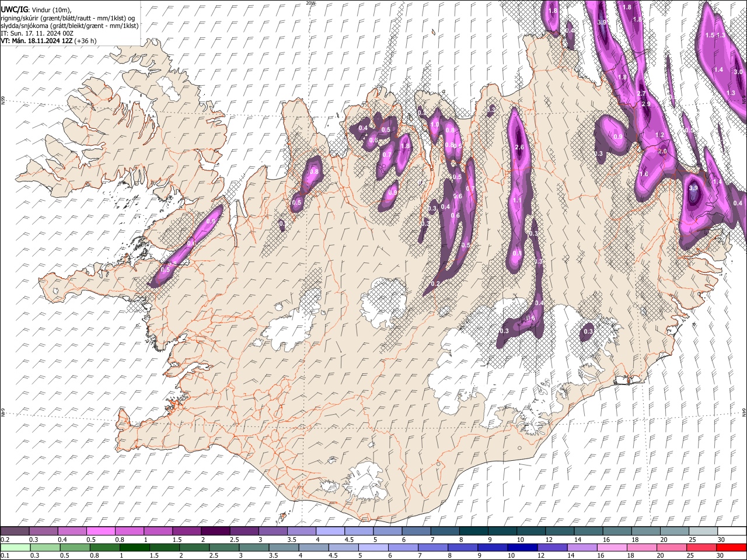Pick the lower-row green swatch between 0.5 and 0.8
The width and height of the screenshot is (747, 560).
coord(75,547)
